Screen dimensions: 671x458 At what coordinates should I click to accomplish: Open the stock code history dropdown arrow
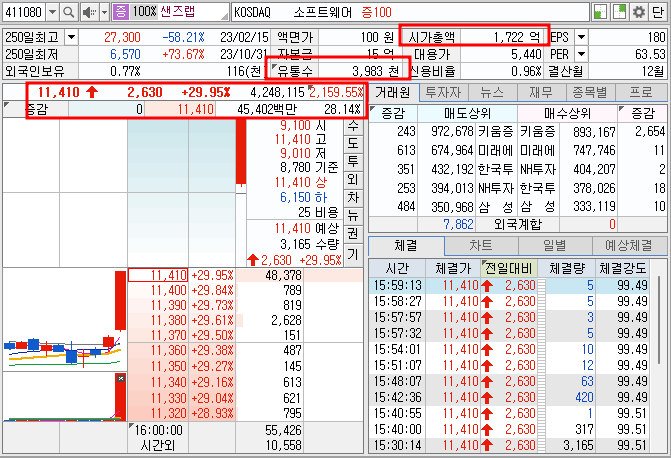(52, 12)
